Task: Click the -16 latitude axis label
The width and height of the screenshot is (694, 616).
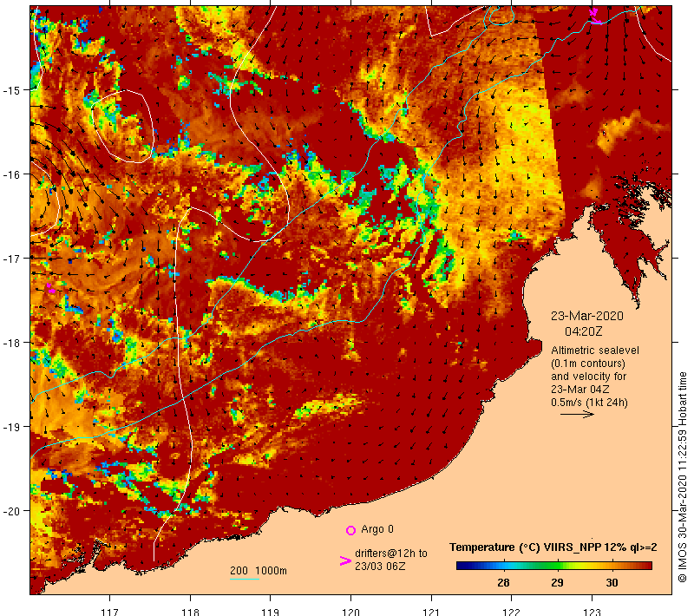Action: click(x=11, y=174)
